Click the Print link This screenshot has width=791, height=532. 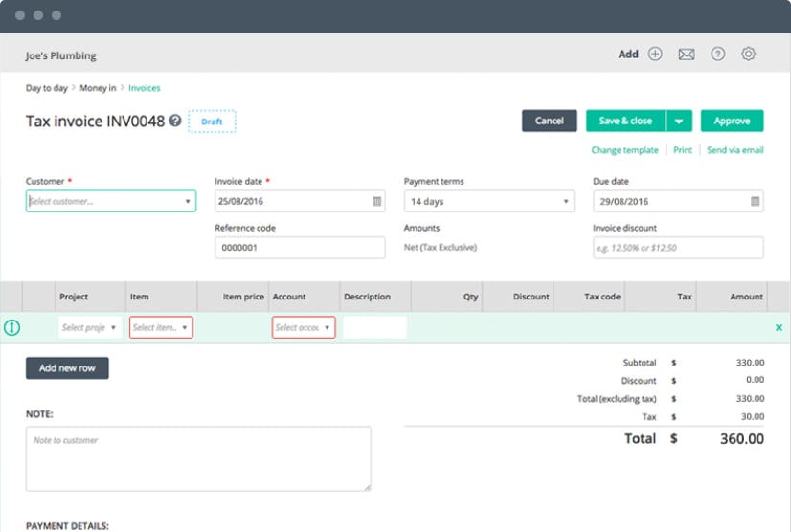[683, 150]
